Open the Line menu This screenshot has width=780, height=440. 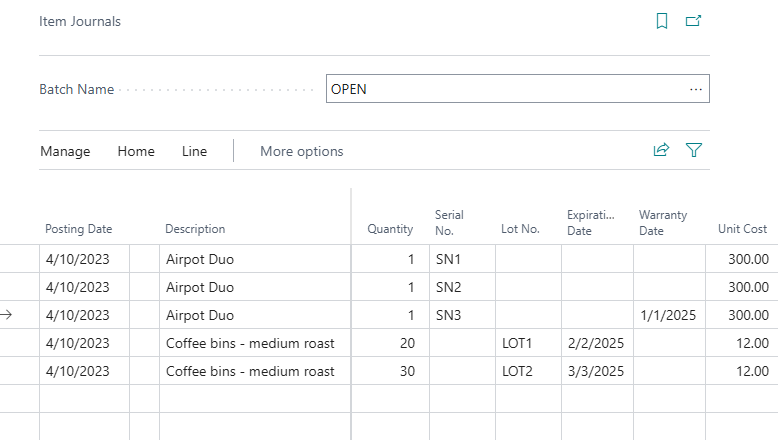pyautogui.click(x=194, y=152)
